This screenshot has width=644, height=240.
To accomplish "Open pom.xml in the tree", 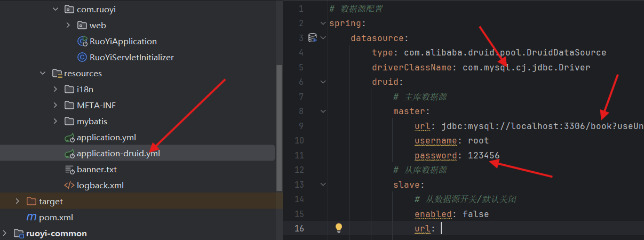I will pyautogui.click(x=56, y=217).
